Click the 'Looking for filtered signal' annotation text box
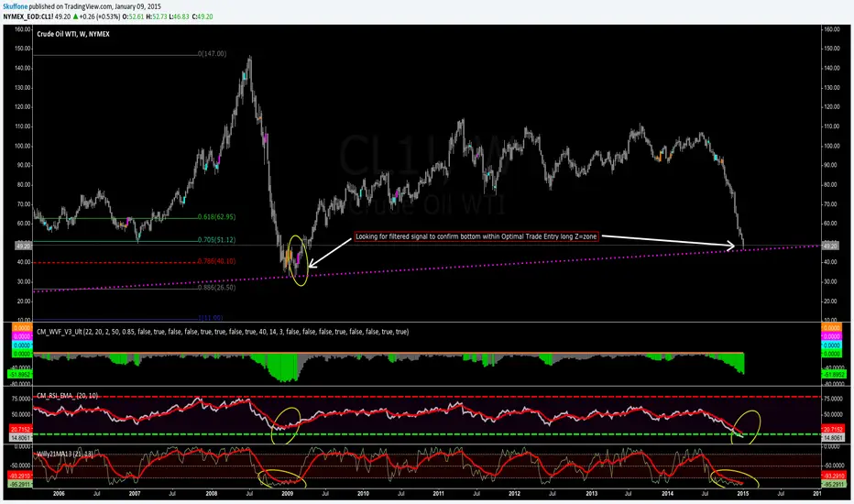The image size is (854, 504). click(476, 236)
